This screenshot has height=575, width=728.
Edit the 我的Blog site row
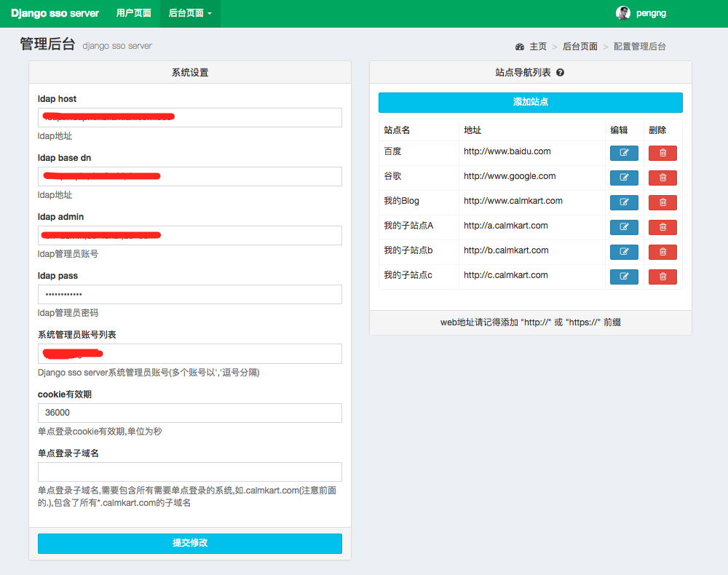point(624,202)
